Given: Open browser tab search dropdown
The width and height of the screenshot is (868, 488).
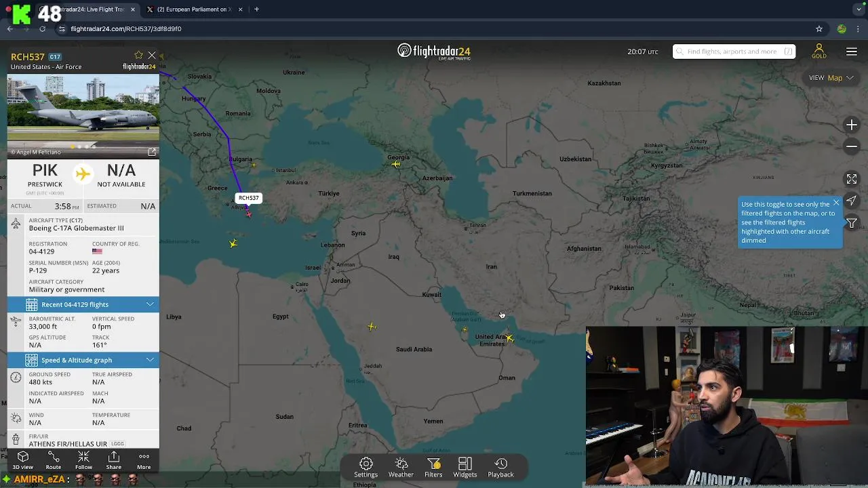Looking at the screenshot, I should (859, 9).
